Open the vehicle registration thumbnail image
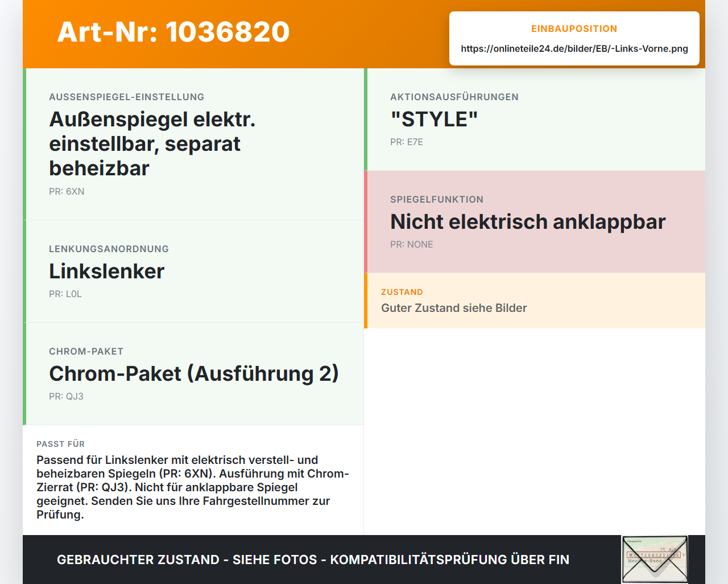The width and height of the screenshot is (728, 584). pos(655,560)
